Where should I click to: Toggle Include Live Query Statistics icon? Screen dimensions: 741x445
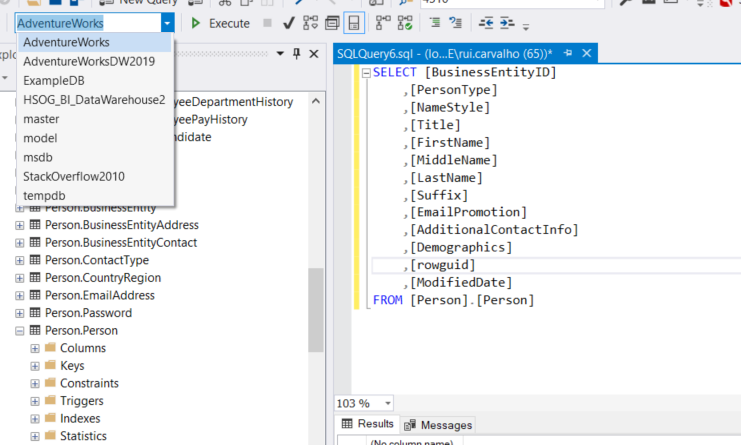tap(405, 23)
